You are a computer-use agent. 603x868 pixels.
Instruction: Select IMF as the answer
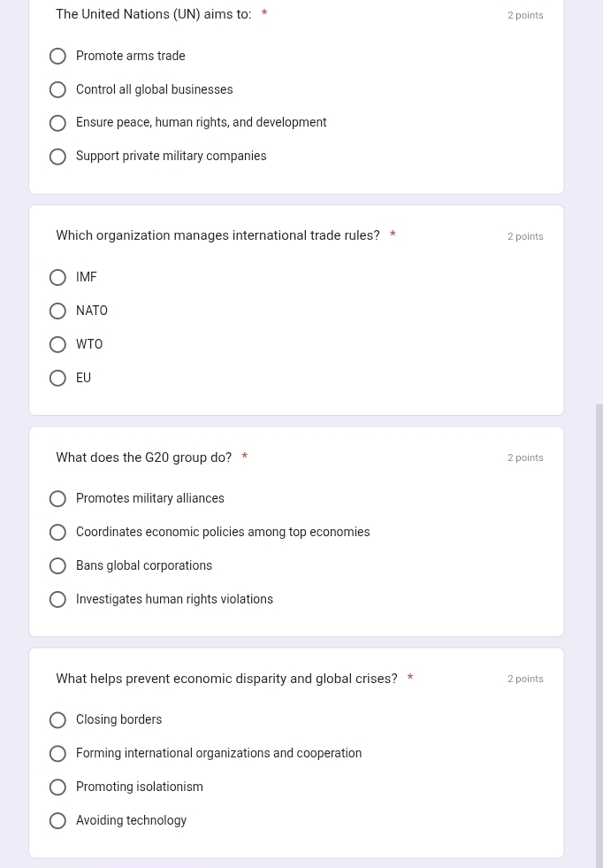57,277
